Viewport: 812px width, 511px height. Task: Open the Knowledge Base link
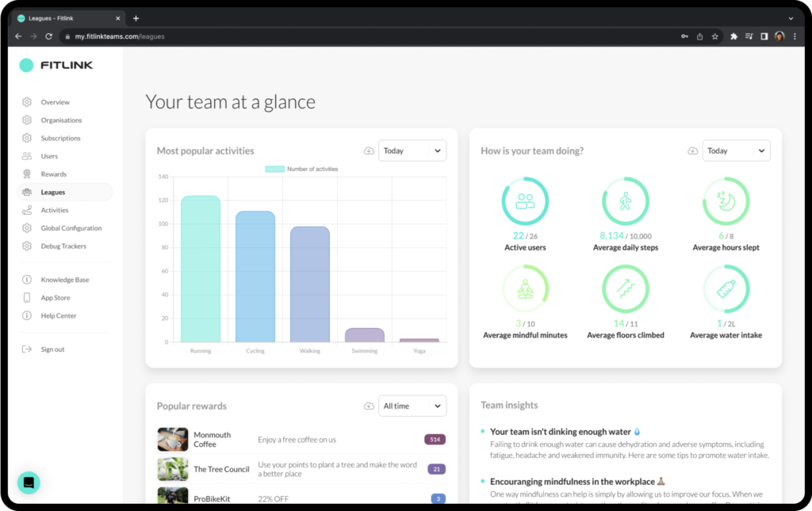coord(65,280)
